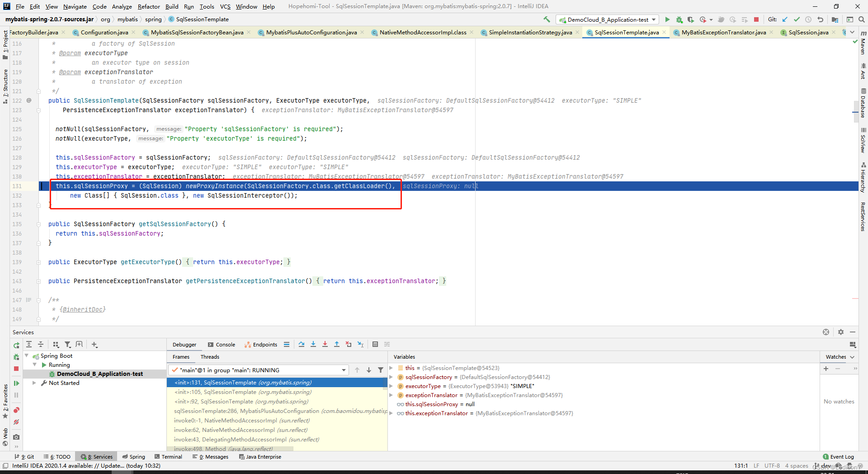Screen dimensions: 868x474
Task: Expand the Not Started tree node
Action: pyautogui.click(x=34, y=383)
